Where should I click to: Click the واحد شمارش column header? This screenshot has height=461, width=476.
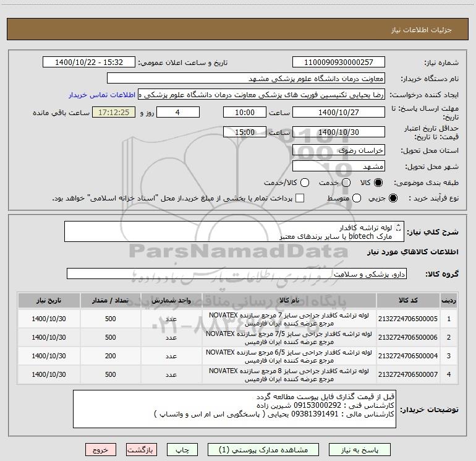point(171,300)
